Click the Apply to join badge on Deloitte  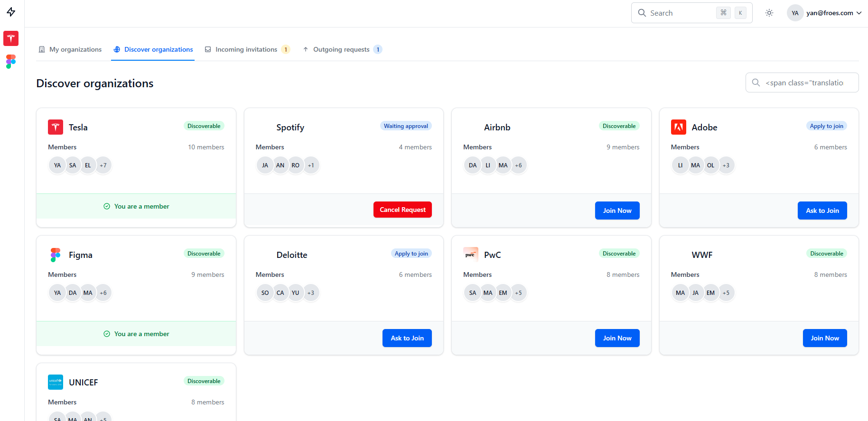(x=411, y=254)
